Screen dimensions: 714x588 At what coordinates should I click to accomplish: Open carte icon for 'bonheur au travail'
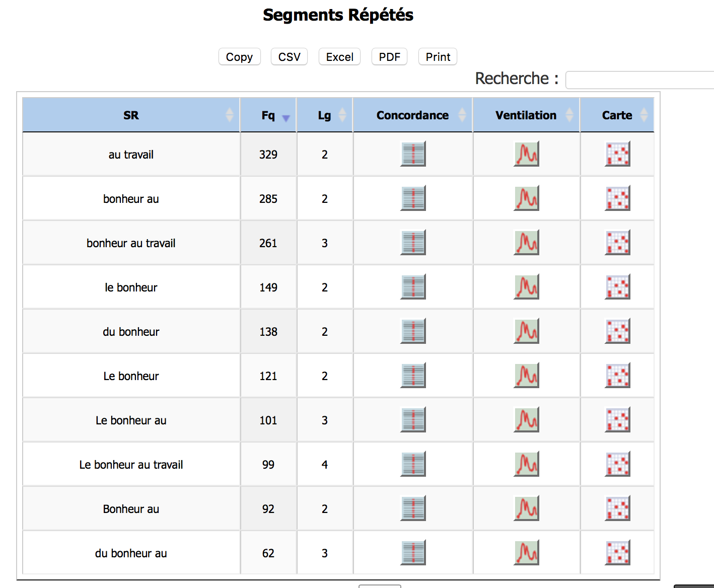[x=617, y=243]
